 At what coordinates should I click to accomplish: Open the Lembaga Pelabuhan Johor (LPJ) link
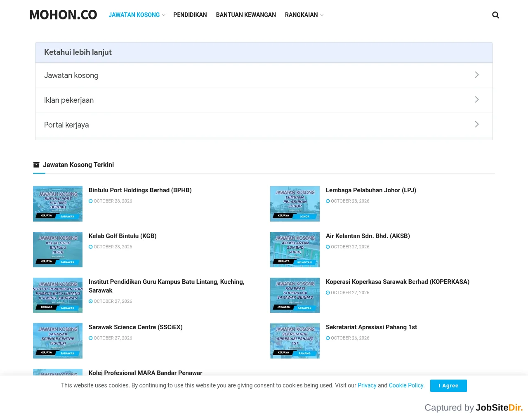point(371,190)
